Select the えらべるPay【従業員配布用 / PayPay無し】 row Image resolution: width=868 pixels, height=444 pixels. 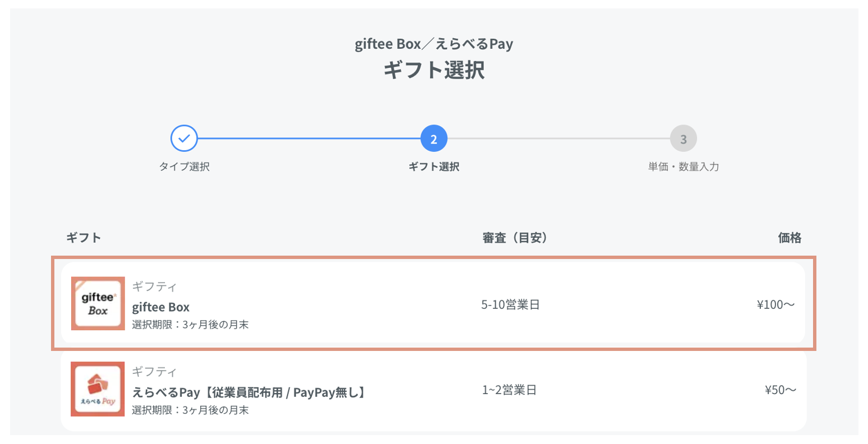click(433, 390)
